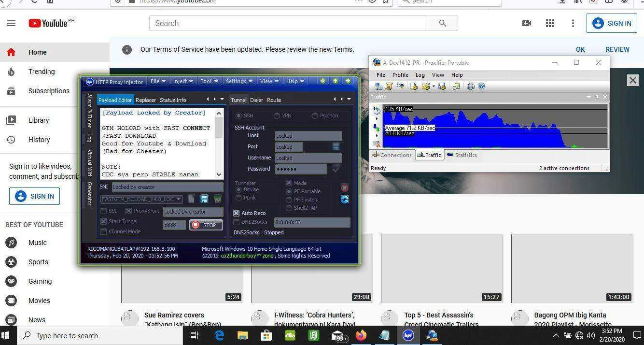
Task: Click the blue refresh icon next to PF System
Action: coord(345,199)
